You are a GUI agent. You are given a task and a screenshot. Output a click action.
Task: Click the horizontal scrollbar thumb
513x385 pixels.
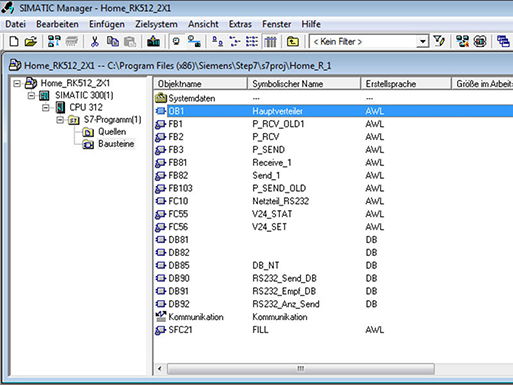[301, 369]
